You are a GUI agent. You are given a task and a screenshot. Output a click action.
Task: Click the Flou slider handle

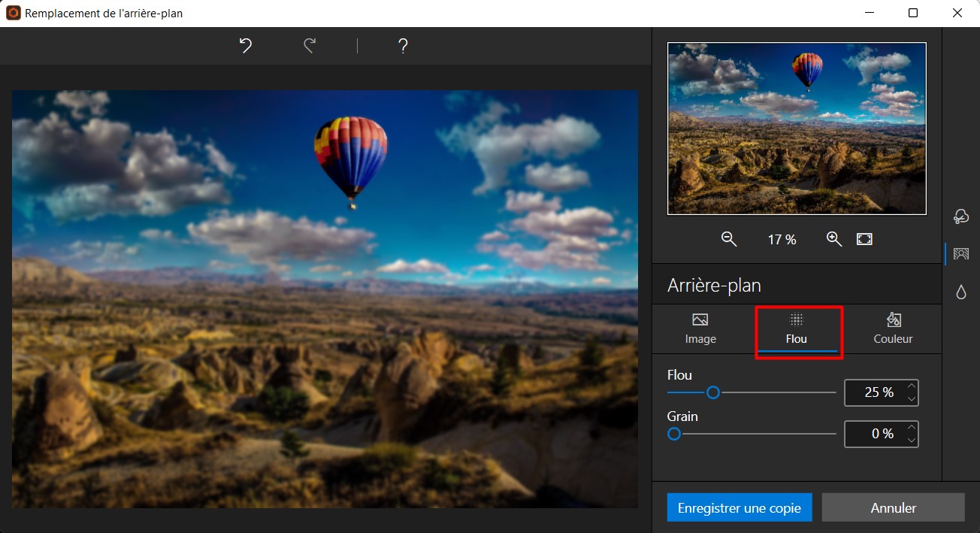(713, 392)
